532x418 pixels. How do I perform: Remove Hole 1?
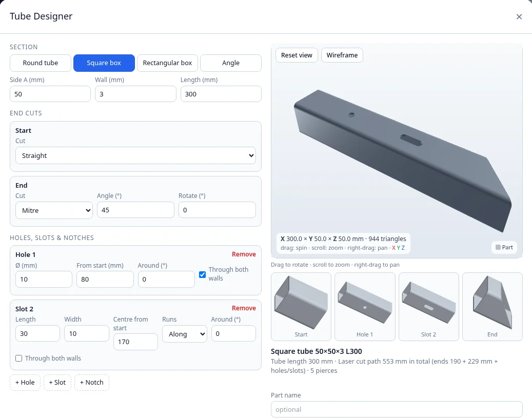[244, 254]
